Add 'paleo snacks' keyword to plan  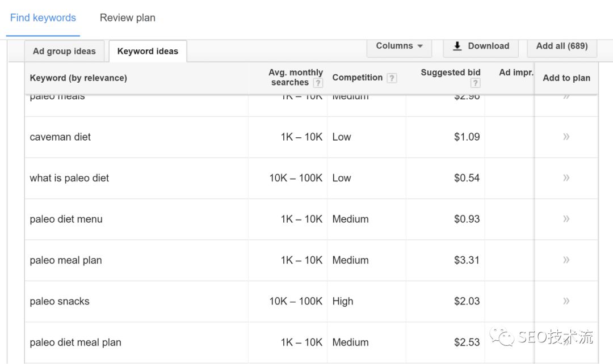click(566, 301)
